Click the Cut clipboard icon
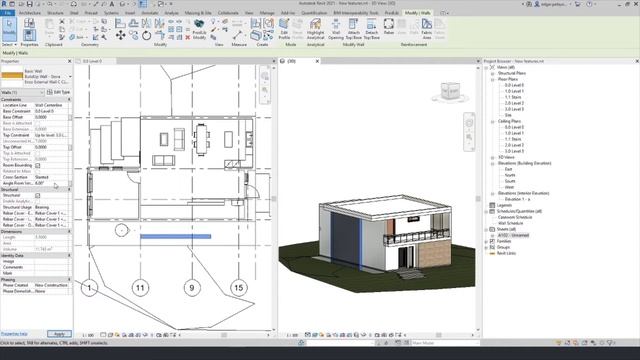This screenshot has width=640, height=360. (62, 21)
